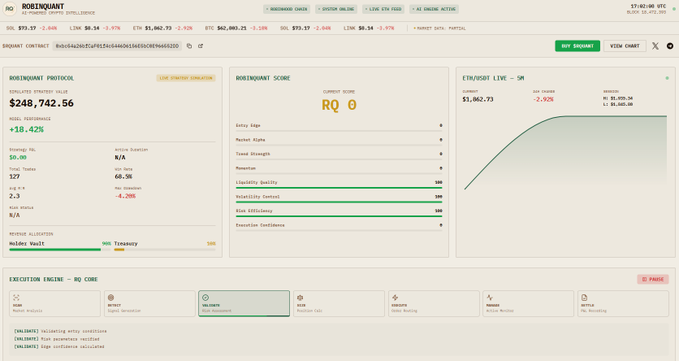Click the AI Engine Active status badge

[434, 9]
